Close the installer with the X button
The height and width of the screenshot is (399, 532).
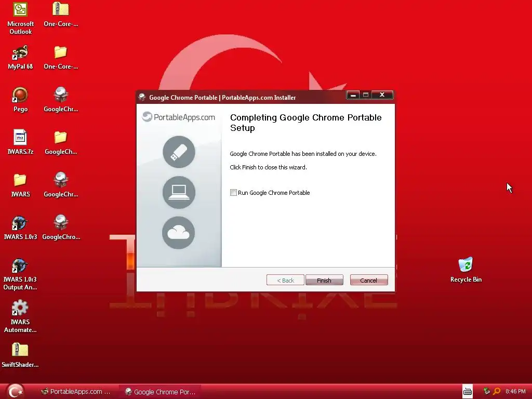(x=382, y=95)
